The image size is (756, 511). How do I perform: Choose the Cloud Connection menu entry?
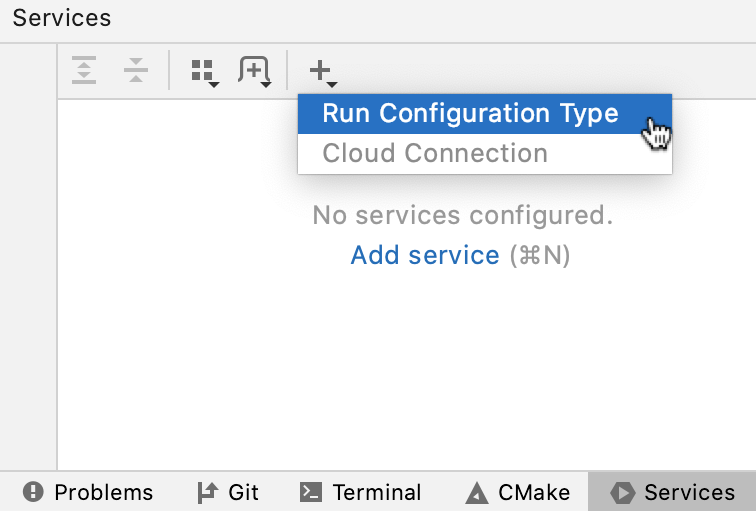pos(435,154)
